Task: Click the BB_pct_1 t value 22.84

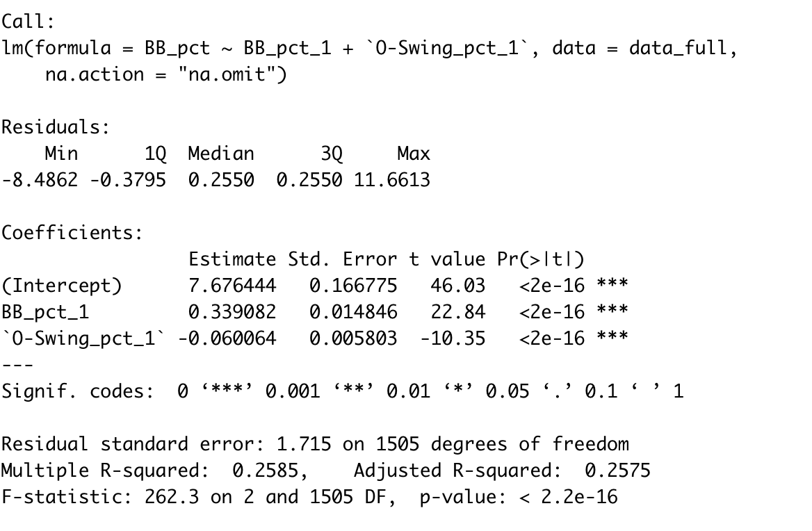Action: (457, 312)
